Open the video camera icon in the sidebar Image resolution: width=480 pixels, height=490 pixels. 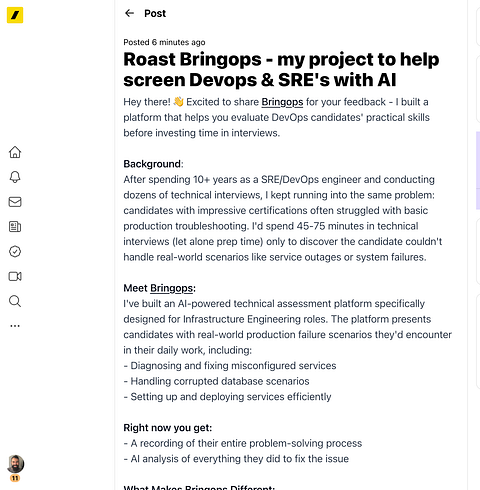click(x=15, y=276)
